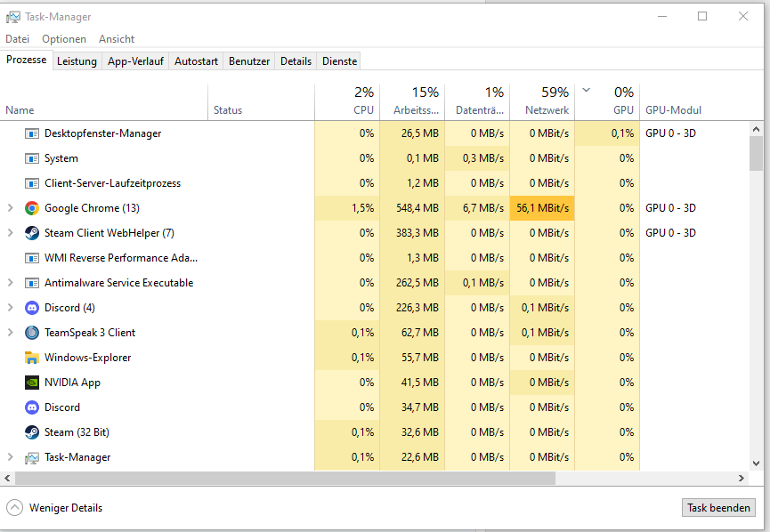Expand the Antimalware Service Executable group
This screenshot has height=532, width=770.
(x=11, y=283)
